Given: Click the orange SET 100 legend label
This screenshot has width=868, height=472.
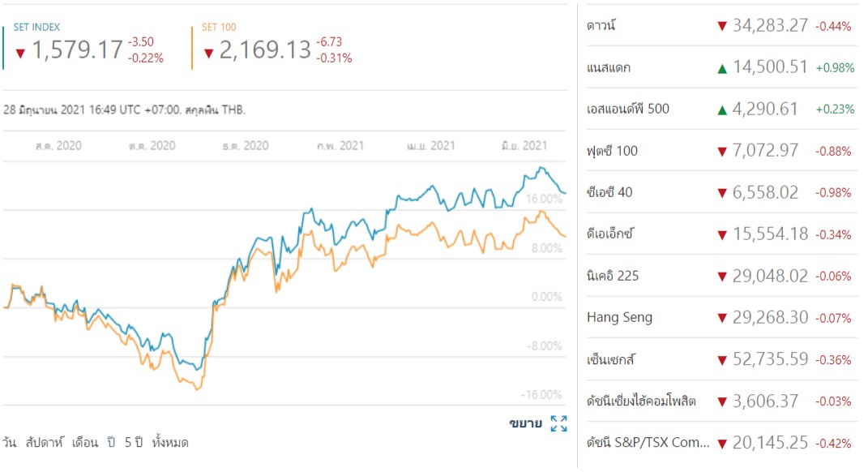Looking at the screenshot, I should point(220,28).
